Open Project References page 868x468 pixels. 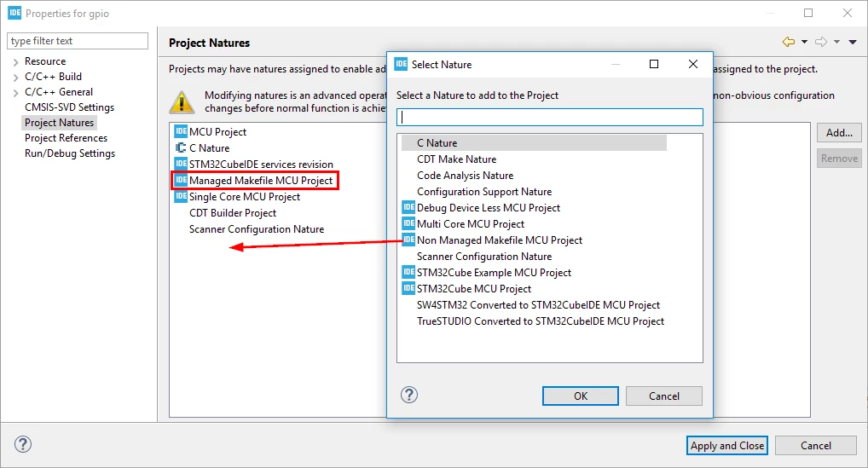coord(66,138)
